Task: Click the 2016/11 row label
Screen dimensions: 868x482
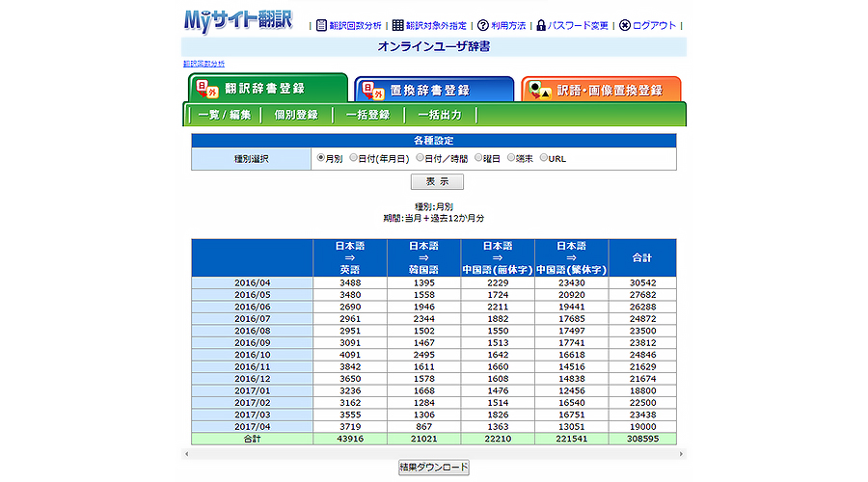Action: coord(253,367)
